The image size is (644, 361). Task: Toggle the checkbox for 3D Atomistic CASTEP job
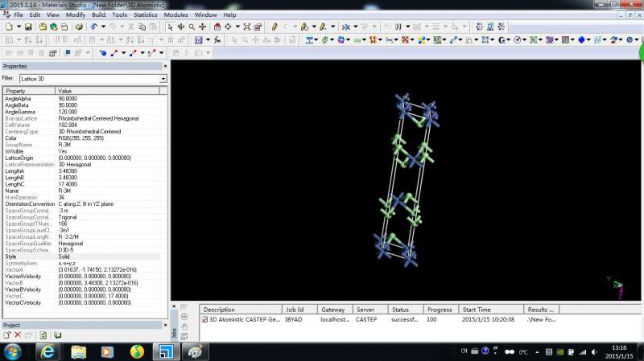coord(204,319)
